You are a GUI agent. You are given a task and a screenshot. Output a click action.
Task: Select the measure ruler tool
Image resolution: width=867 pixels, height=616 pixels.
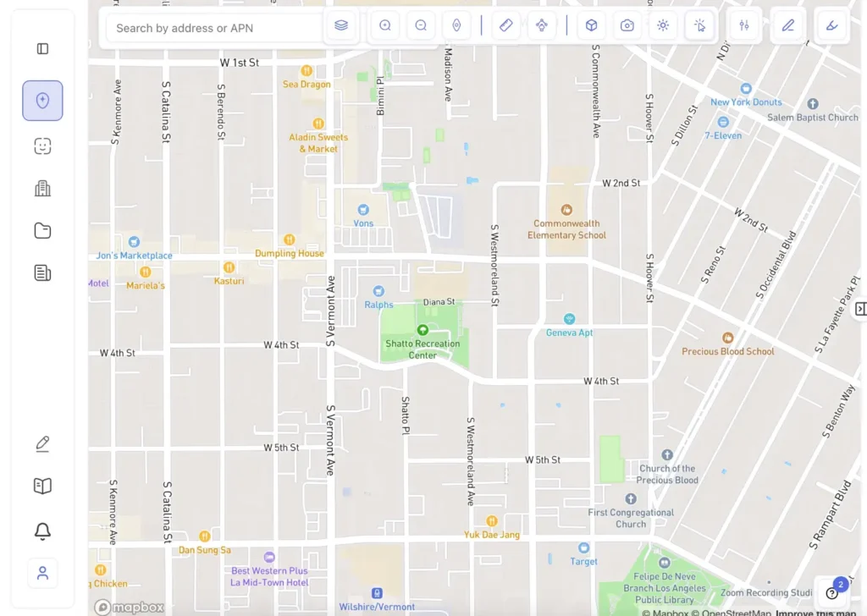click(x=506, y=25)
